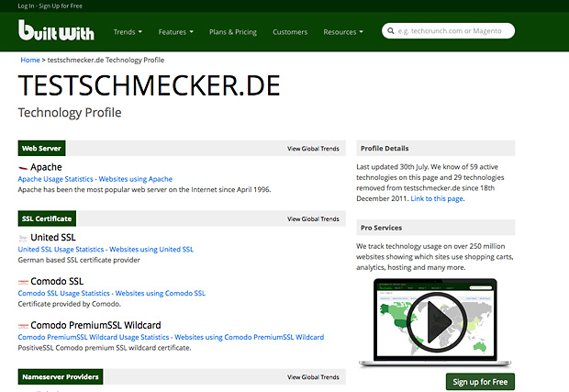
Task: Go to Plans & Pricing
Action: tap(233, 32)
